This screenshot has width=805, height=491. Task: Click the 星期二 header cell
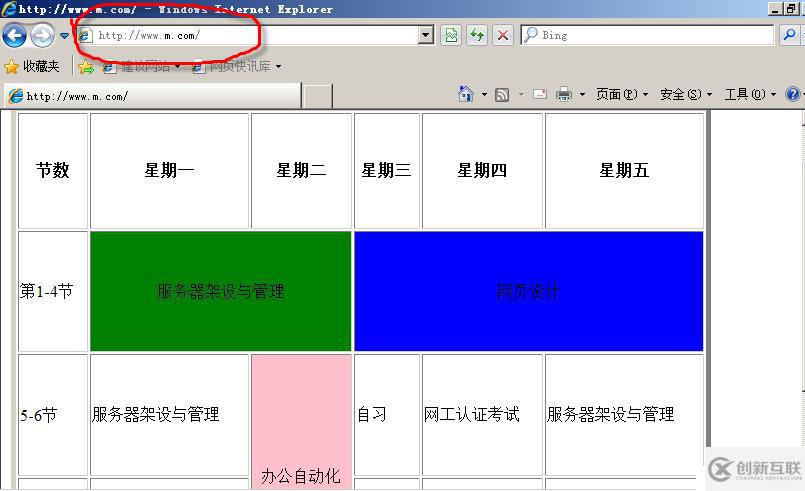[301, 171]
